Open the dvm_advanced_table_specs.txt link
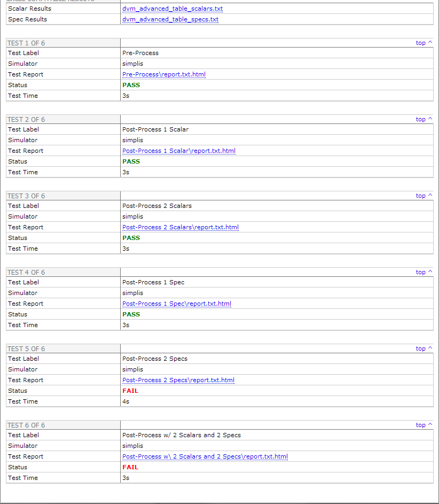Screen dimensions: 439x504 click(x=170, y=19)
